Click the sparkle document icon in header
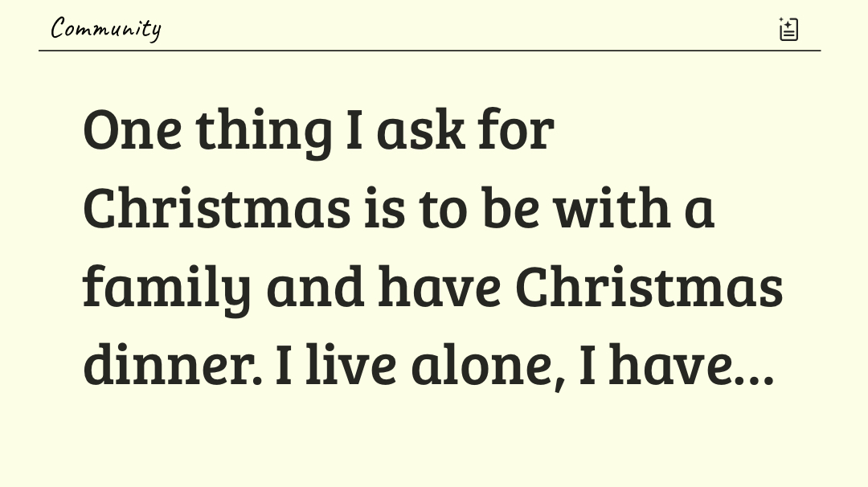Image resolution: width=868 pixels, height=487 pixels. [788, 29]
